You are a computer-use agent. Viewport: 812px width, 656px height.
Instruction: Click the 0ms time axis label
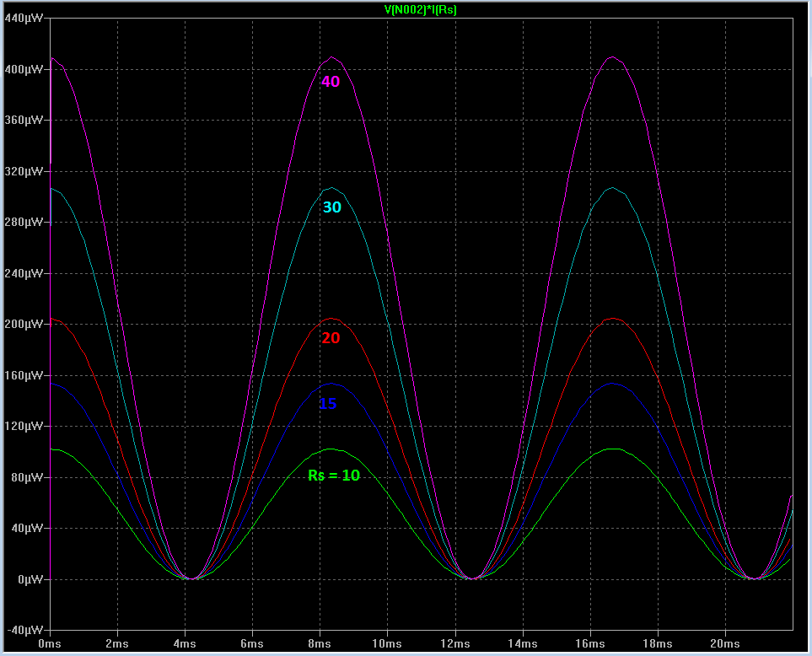click(50, 643)
